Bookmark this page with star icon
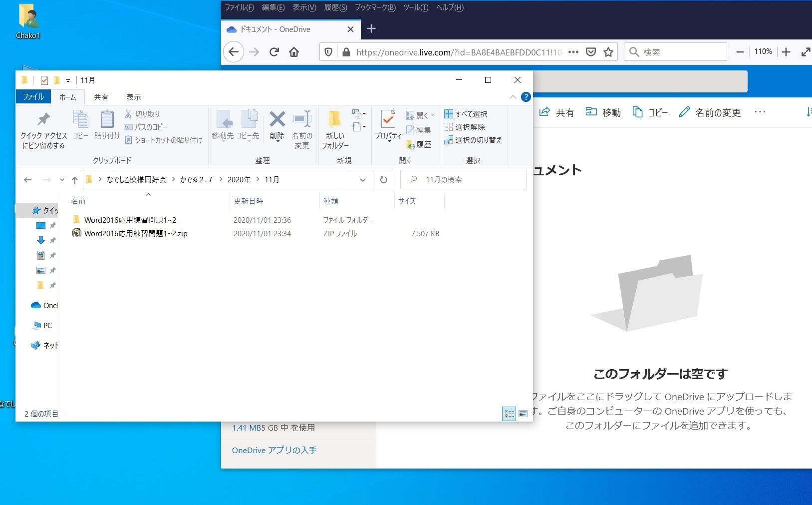 (x=608, y=52)
